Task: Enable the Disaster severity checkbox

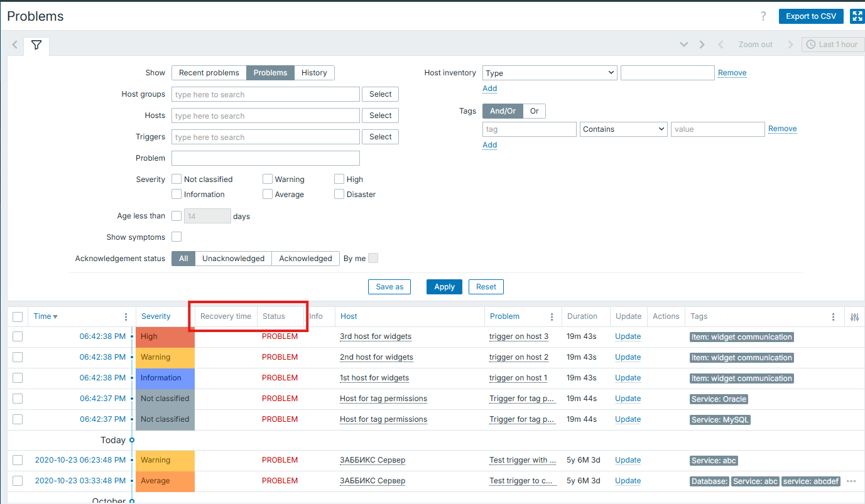Action: pyautogui.click(x=339, y=195)
